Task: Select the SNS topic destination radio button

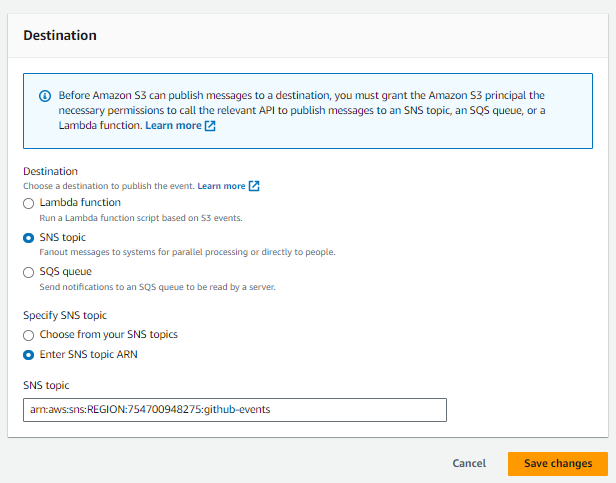Action: click(28, 238)
